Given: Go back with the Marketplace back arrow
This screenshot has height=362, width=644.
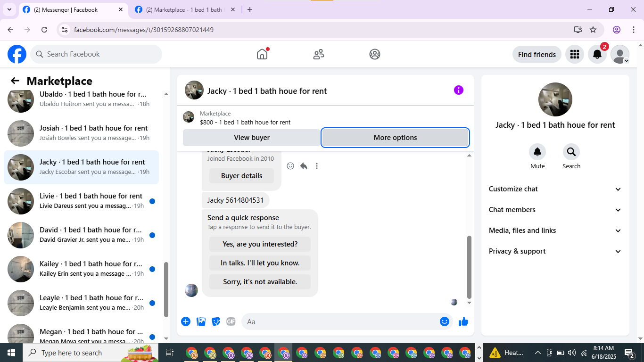Looking at the screenshot, I should [15, 81].
